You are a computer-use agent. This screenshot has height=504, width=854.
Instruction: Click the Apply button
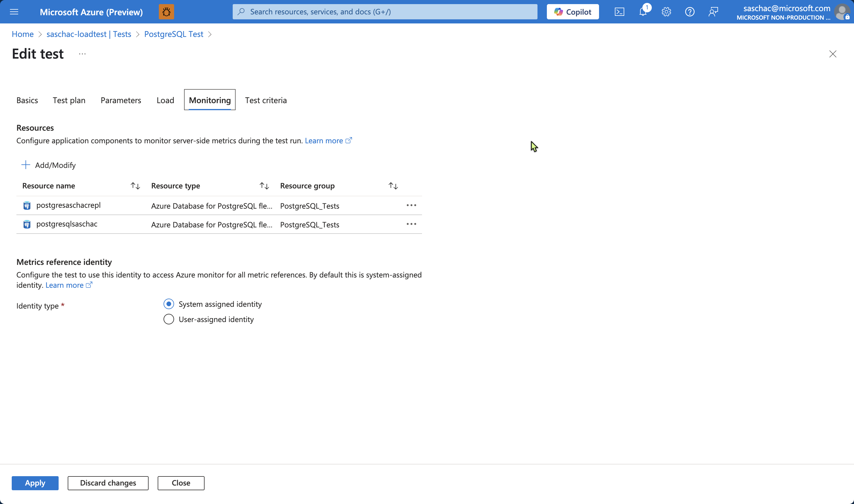pos(35,483)
